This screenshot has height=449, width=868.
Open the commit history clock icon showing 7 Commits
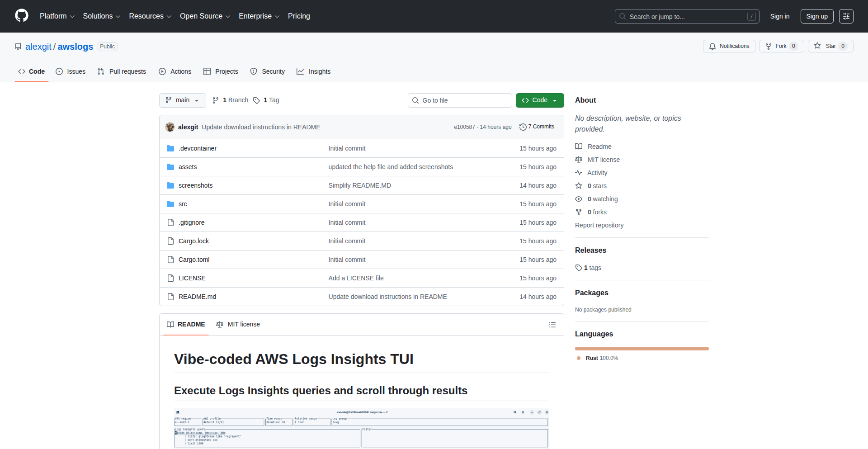pos(523,127)
